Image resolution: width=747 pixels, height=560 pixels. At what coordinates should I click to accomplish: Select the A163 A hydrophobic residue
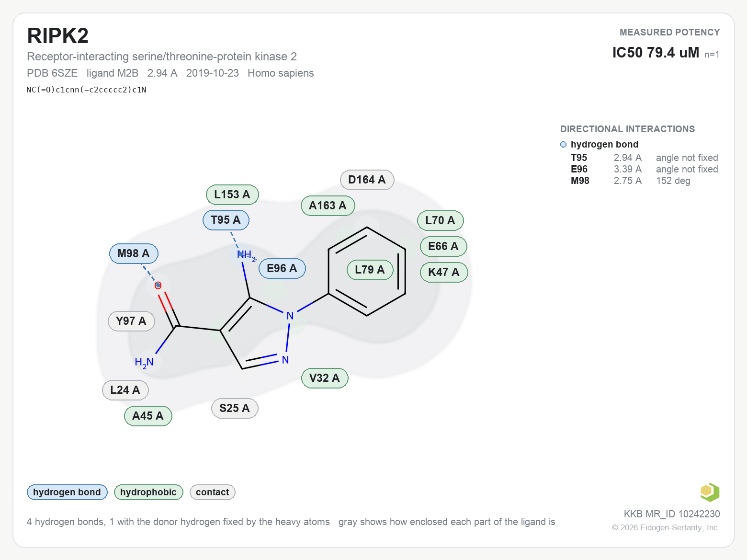tap(328, 206)
